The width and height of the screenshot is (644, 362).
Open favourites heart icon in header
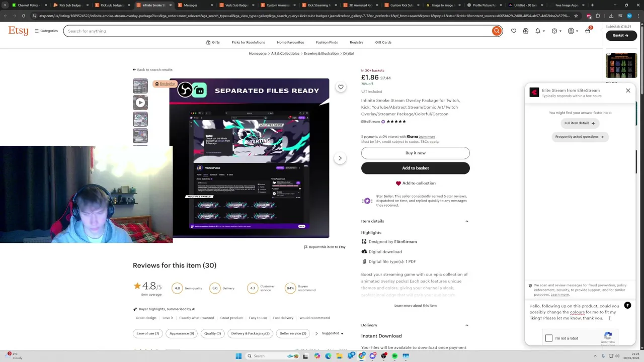pyautogui.click(x=514, y=31)
